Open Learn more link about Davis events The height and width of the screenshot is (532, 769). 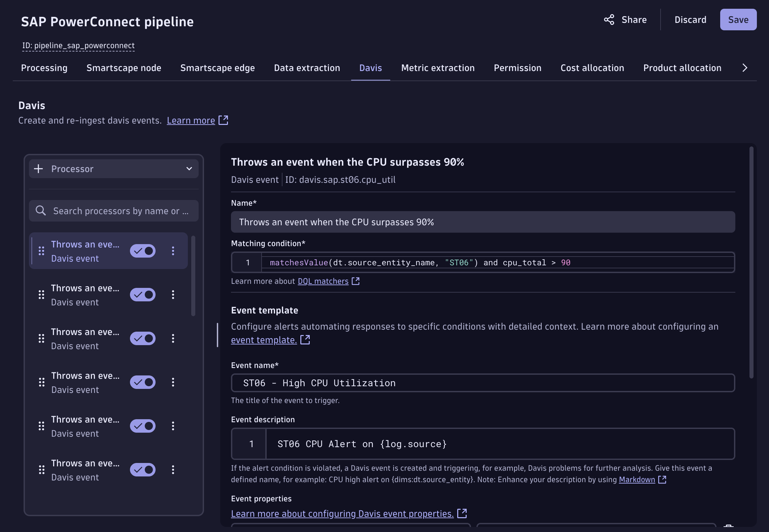click(x=191, y=121)
